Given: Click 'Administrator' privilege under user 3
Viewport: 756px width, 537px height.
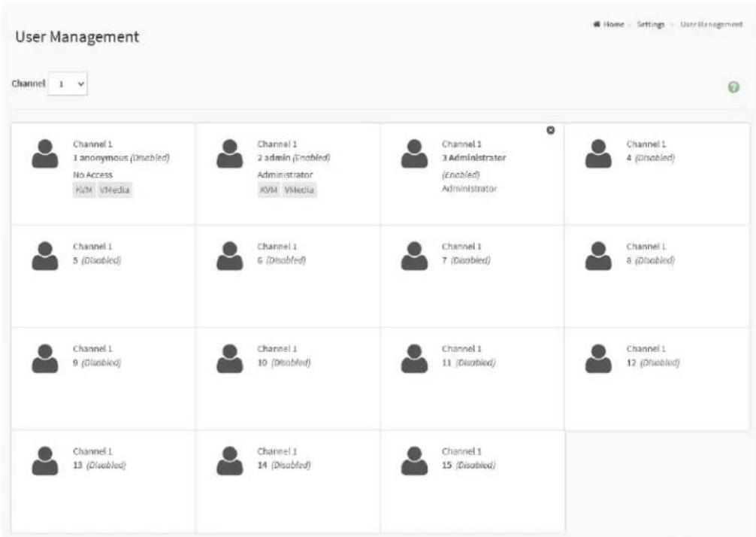Looking at the screenshot, I should pyautogui.click(x=469, y=189).
